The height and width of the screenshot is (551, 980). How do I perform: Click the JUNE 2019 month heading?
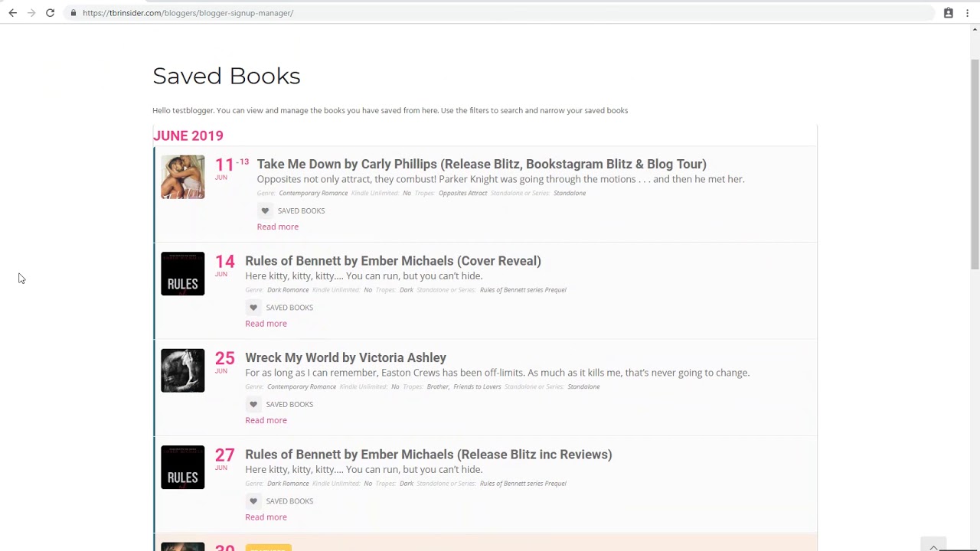(188, 135)
